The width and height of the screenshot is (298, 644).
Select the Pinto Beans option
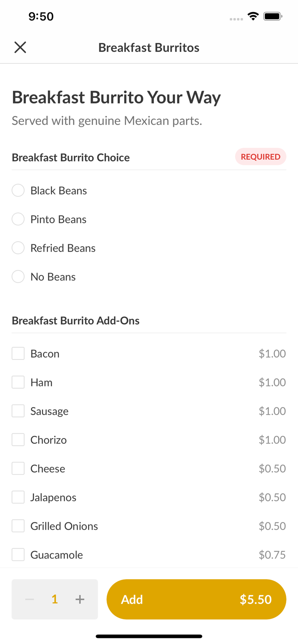click(x=18, y=219)
